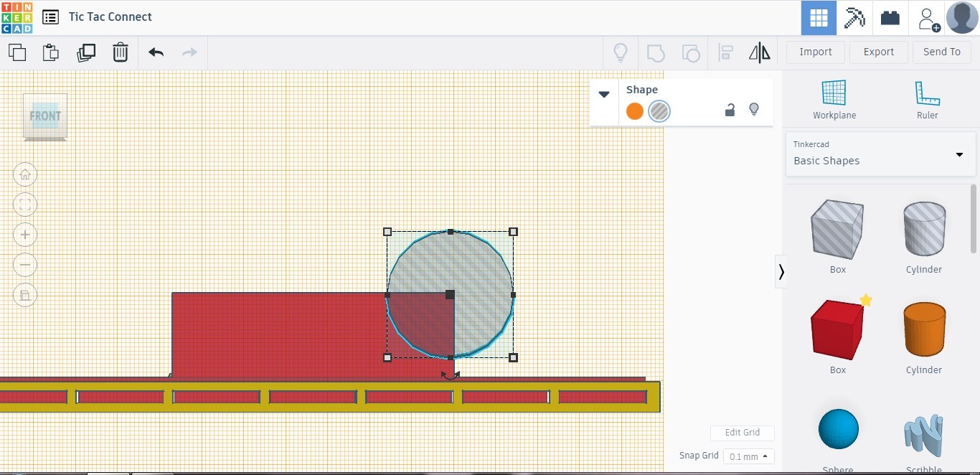Screen dimensions: 980x475
Task: Redo the last action
Action: coord(189,52)
